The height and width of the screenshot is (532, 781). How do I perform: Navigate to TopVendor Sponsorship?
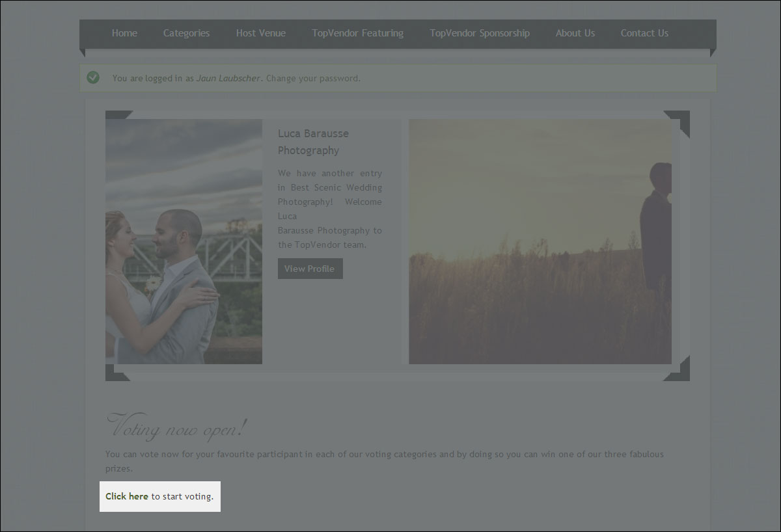pos(479,33)
